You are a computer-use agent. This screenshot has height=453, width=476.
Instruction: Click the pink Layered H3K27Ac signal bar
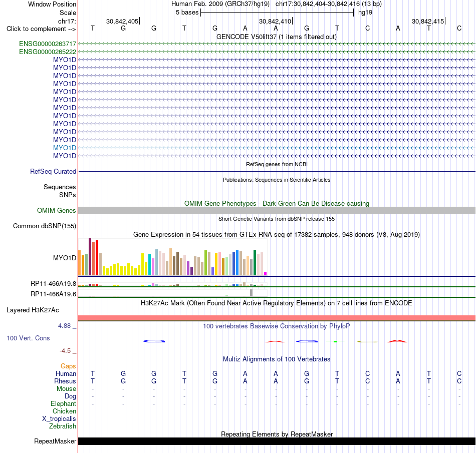click(x=277, y=318)
